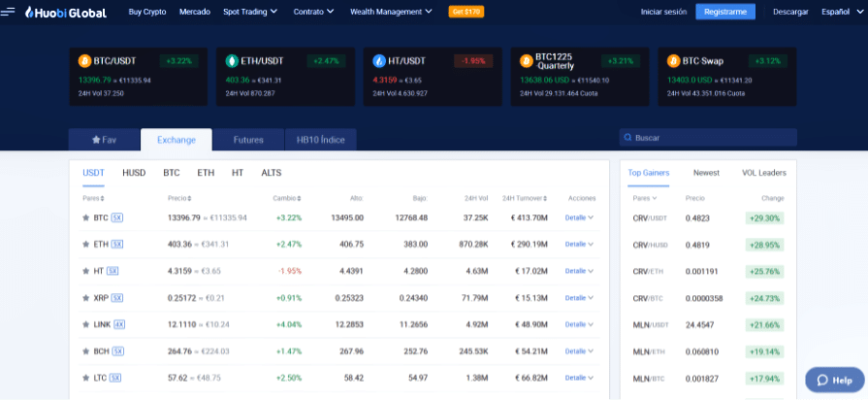Click the Help chat bubble icon
The image size is (868, 400).
822,380
